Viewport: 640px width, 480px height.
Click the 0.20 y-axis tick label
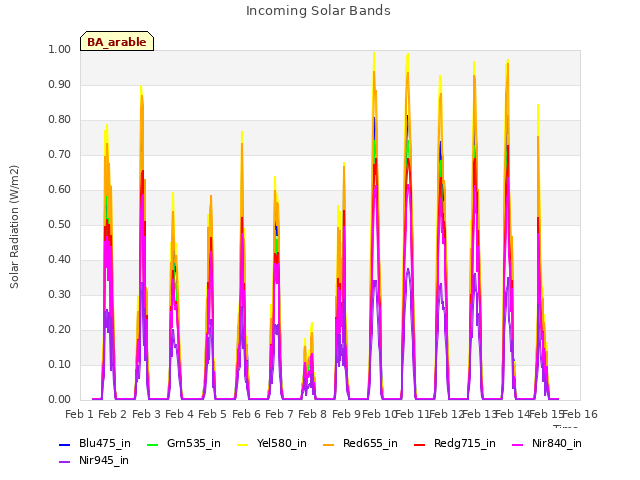pyautogui.click(x=60, y=330)
